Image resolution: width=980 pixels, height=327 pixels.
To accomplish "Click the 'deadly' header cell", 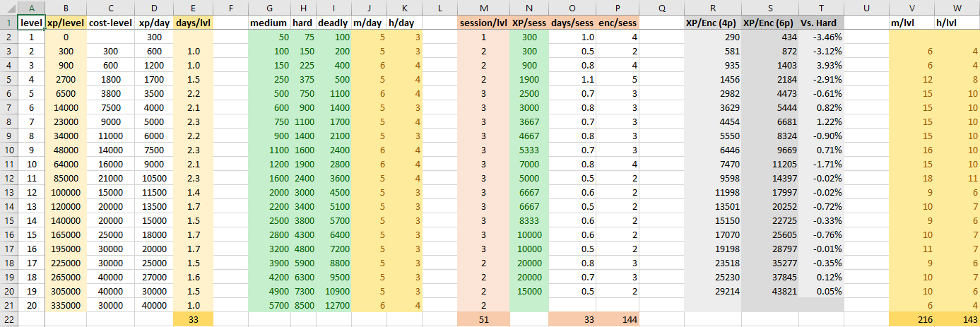I will 333,23.
